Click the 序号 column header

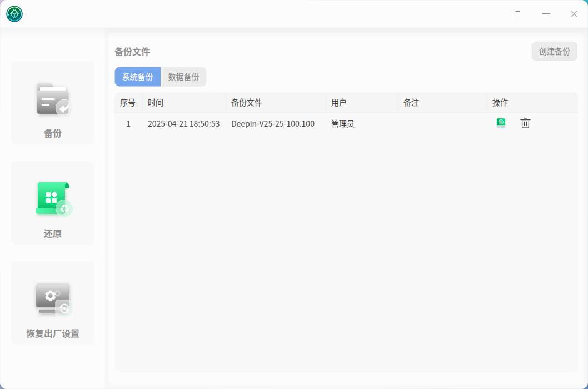[x=128, y=103]
